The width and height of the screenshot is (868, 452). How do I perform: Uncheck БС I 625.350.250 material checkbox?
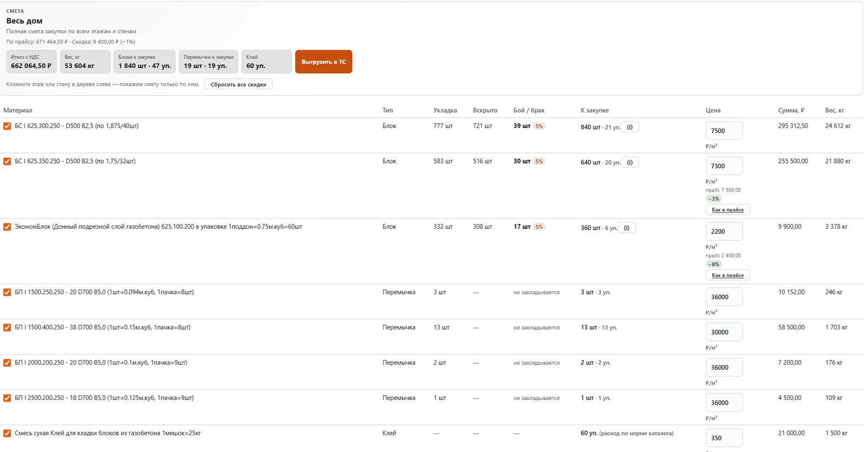pos(7,162)
